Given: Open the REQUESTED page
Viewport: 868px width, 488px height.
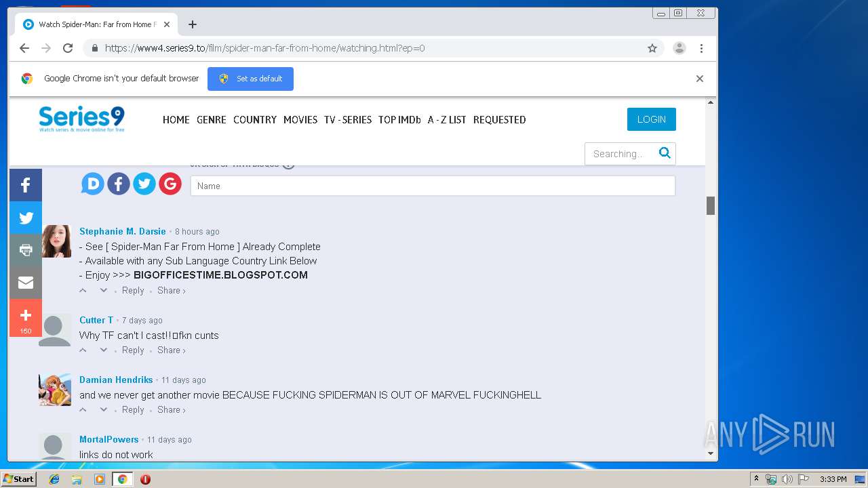Looking at the screenshot, I should pos(500,119).
